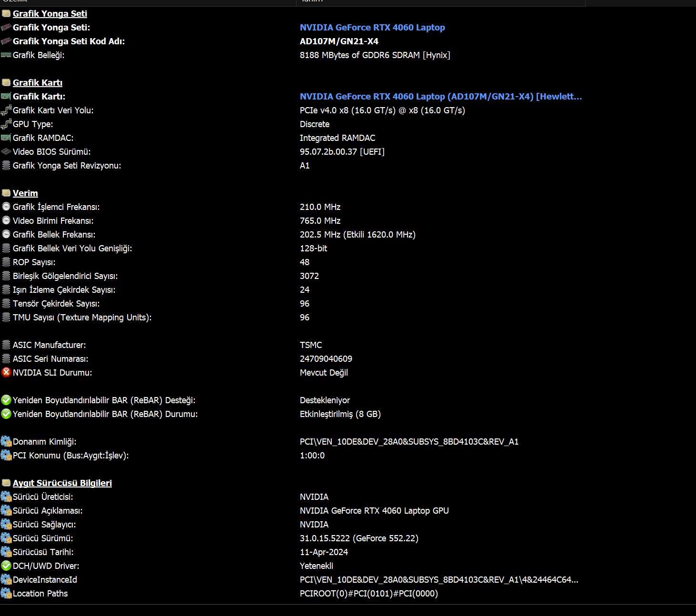Select the 202.5 MHz (Etkili 1620.0 MHz) value
The image size is (696, 616).
[358, 235]
